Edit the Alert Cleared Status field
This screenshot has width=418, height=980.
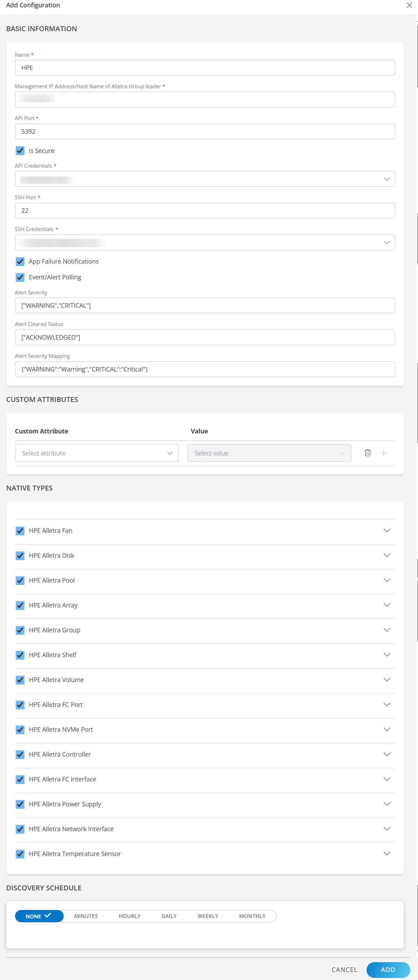pos(205,338)
